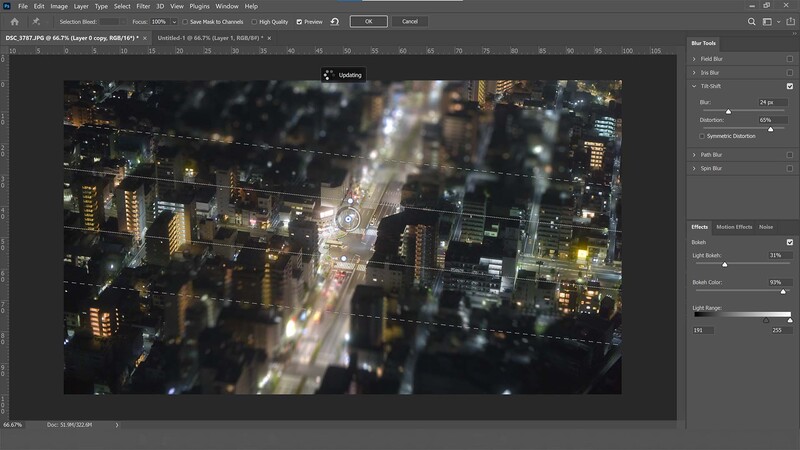Toggle the Bokeh effects checkbox

coord(790,242)
